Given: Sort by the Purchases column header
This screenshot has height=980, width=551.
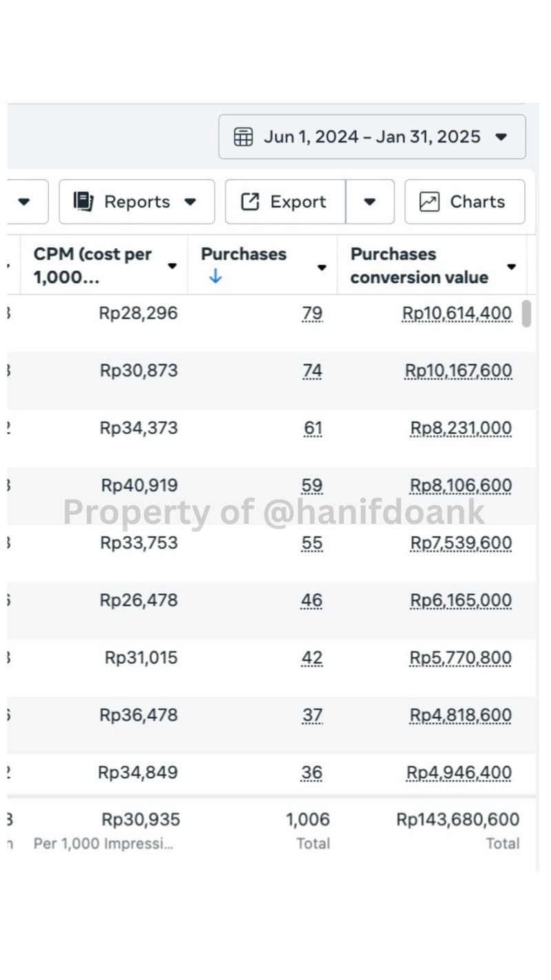Looking at the screenshot, I should click(x=244, y=254).
